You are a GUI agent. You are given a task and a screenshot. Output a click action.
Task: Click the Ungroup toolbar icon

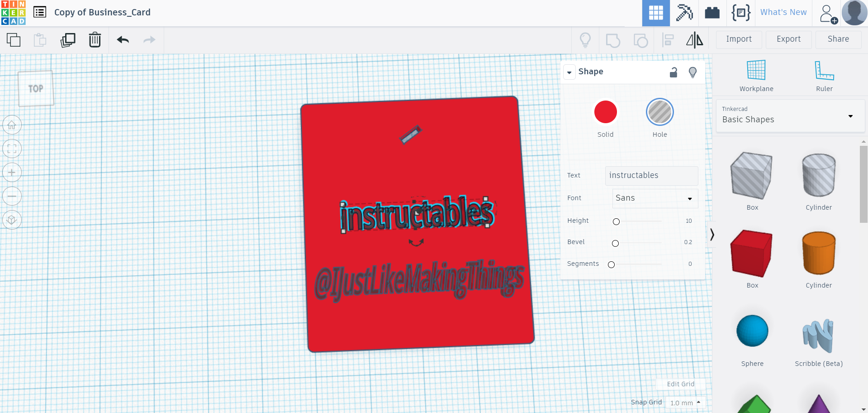pyautogui.click(x=640, y=40)
